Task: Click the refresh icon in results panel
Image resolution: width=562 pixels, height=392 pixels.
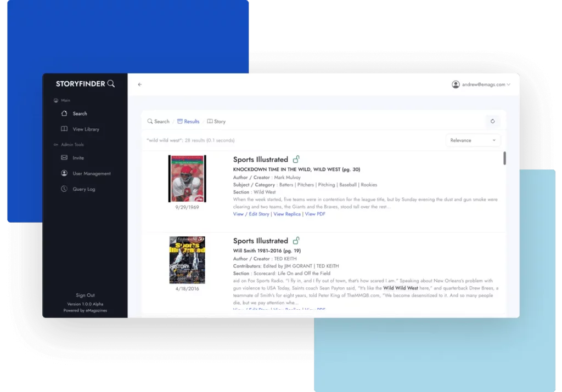Action: pos(493,121)
